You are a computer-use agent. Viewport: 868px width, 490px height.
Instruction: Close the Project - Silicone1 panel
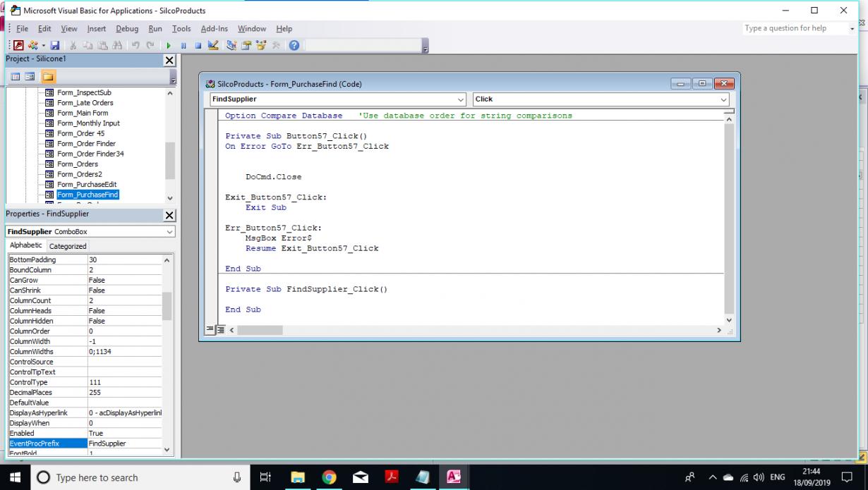point(169,61)
